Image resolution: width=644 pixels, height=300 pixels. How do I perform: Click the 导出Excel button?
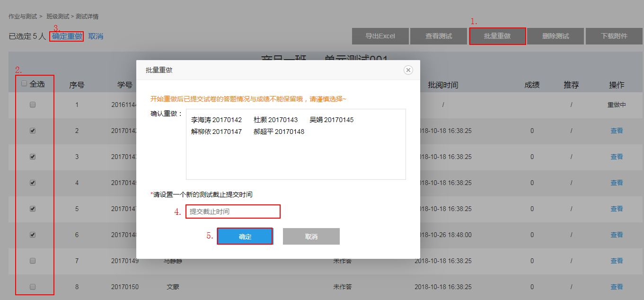pyautogui.click(x=380, y=36)
